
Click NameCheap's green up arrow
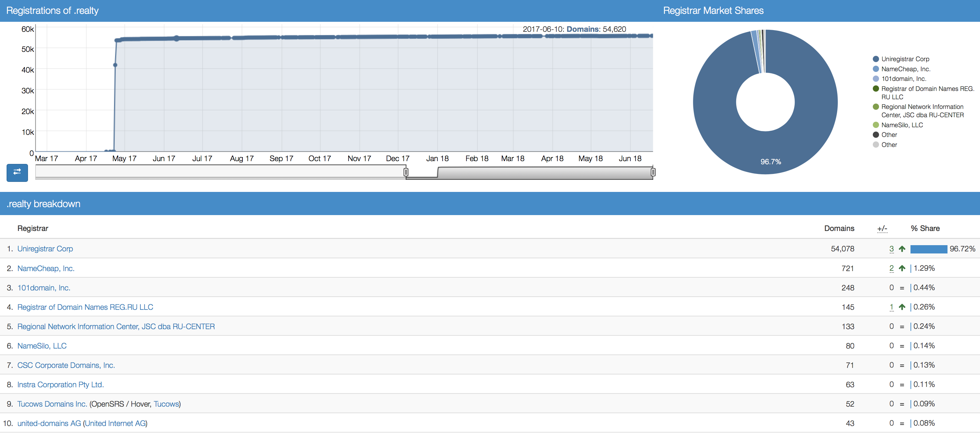902,268
